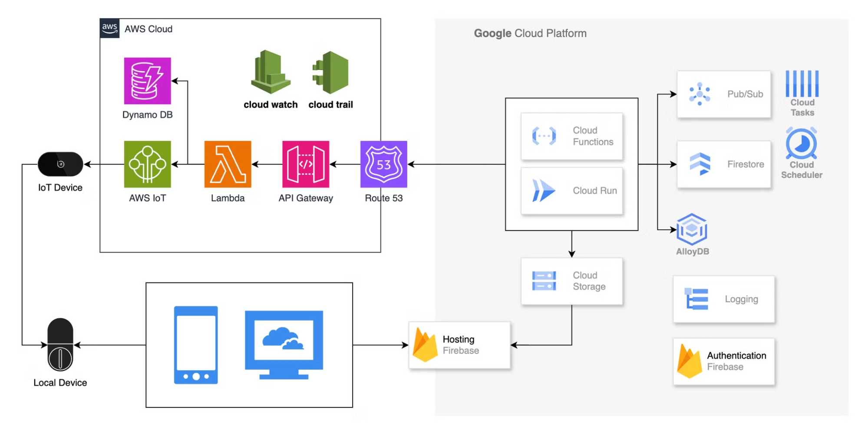
Task: Click the cloud watch icon
Action: coord(271,72)
